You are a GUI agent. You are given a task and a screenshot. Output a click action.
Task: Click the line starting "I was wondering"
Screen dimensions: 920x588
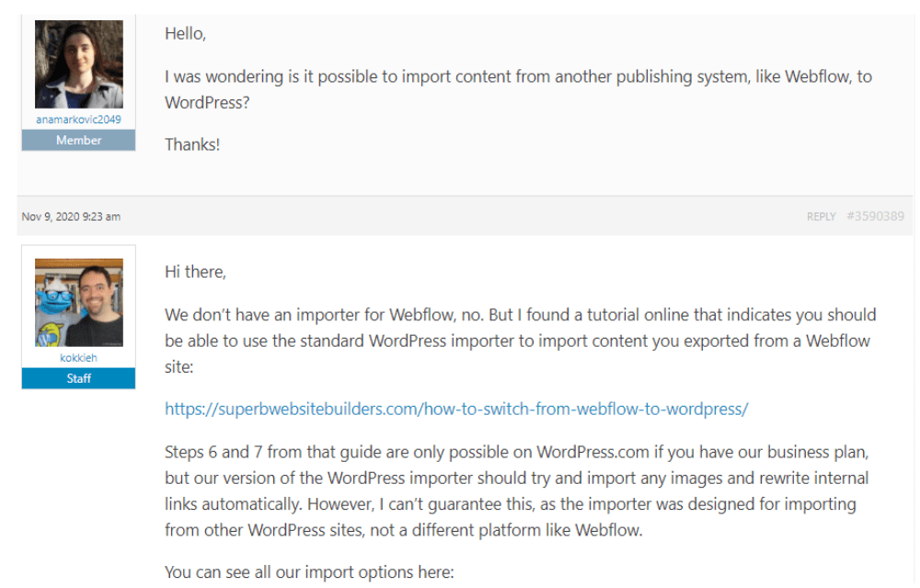[x=518, y=77]
